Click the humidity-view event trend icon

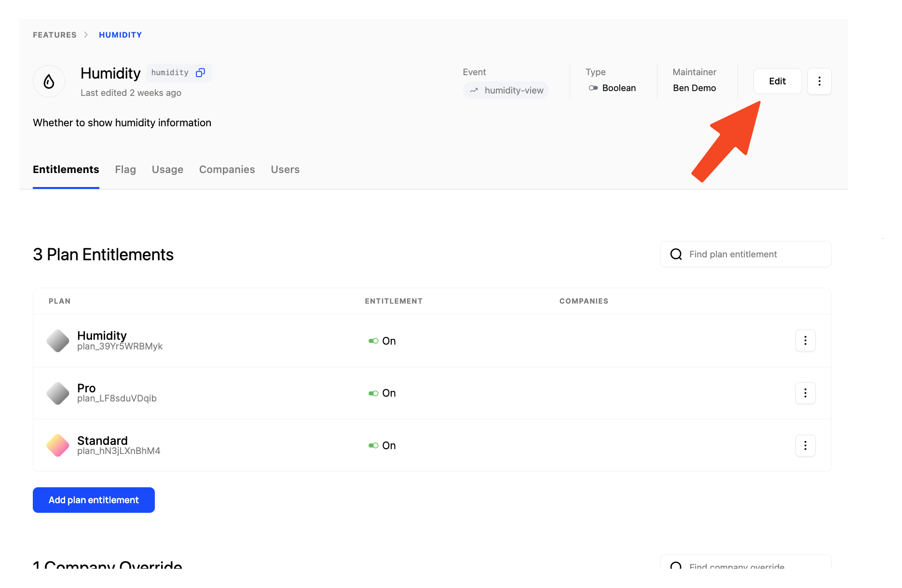pyautogui.click(x=475, y=90)
